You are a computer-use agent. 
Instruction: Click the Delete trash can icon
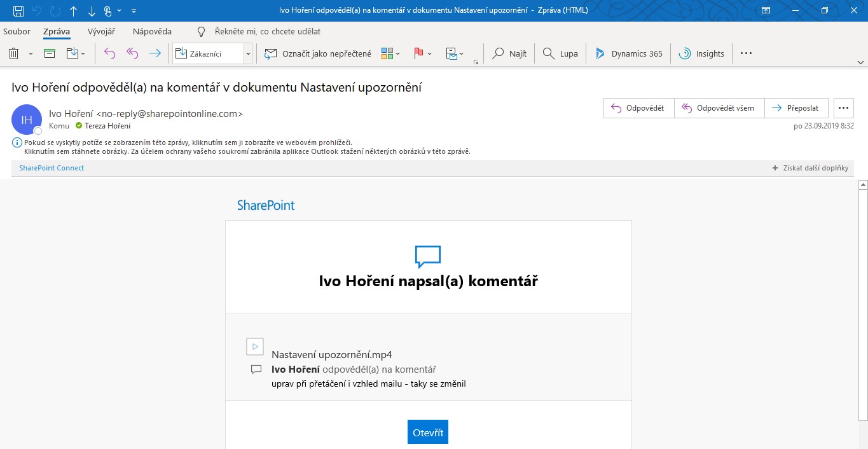(x=14, y=54)
